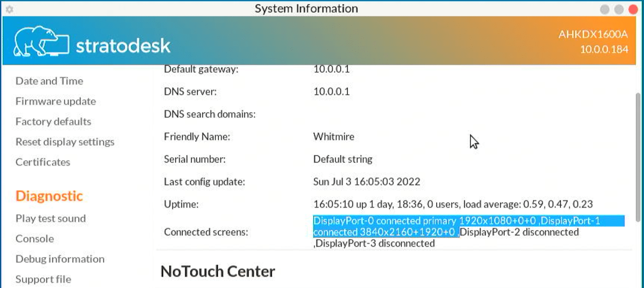644x288 pixels.
Task: Click DisplayPort-3 disconnected text
Action: tap(375, 244)
